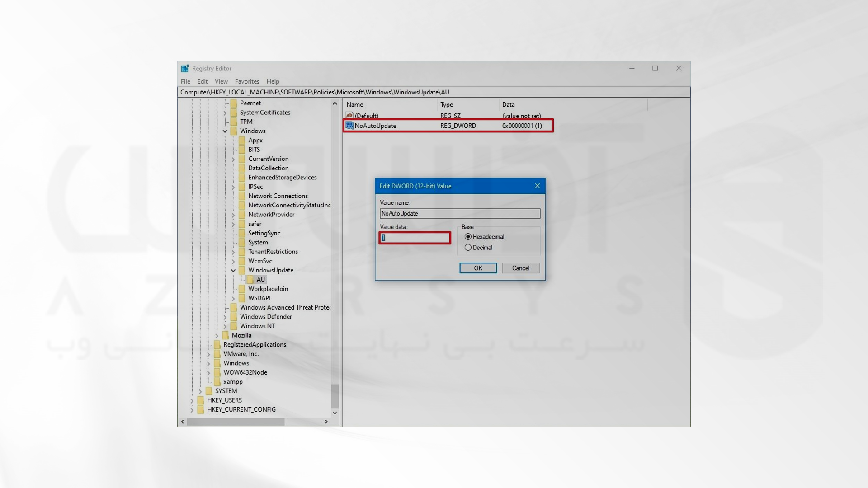Click the NoAutoUpdate value name field
The width and height of the screenshot is (868, 488).
point(459,213)
